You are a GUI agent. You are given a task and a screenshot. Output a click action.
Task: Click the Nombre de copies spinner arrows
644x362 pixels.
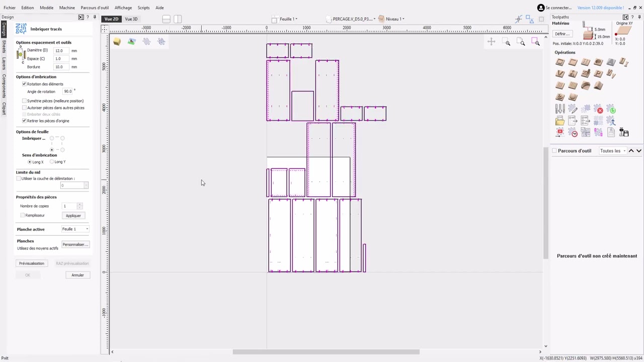point(79,206)
